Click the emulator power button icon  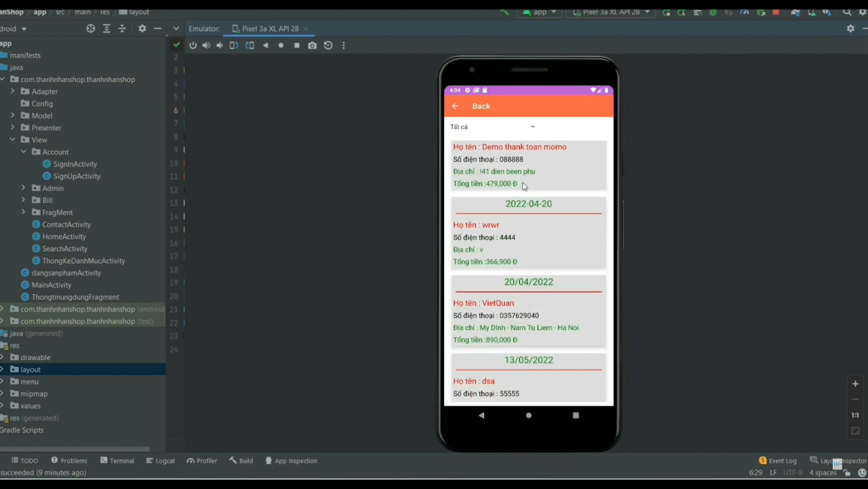pos(193,45)
